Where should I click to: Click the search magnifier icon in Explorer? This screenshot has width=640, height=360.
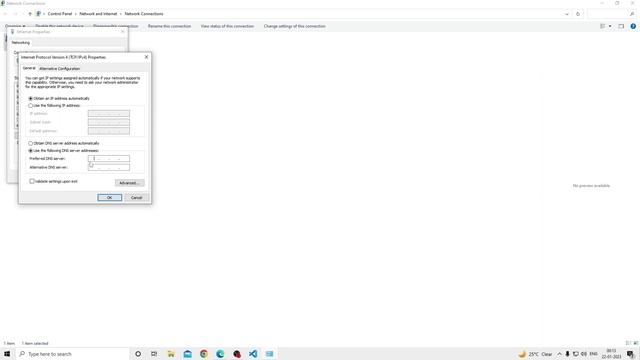[632, 14]
